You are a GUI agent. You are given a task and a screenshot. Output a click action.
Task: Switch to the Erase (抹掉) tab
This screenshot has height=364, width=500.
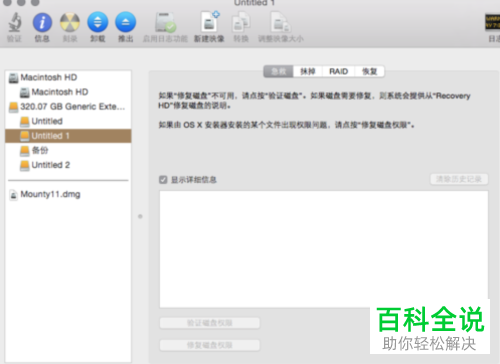click(x=308, y=71)
